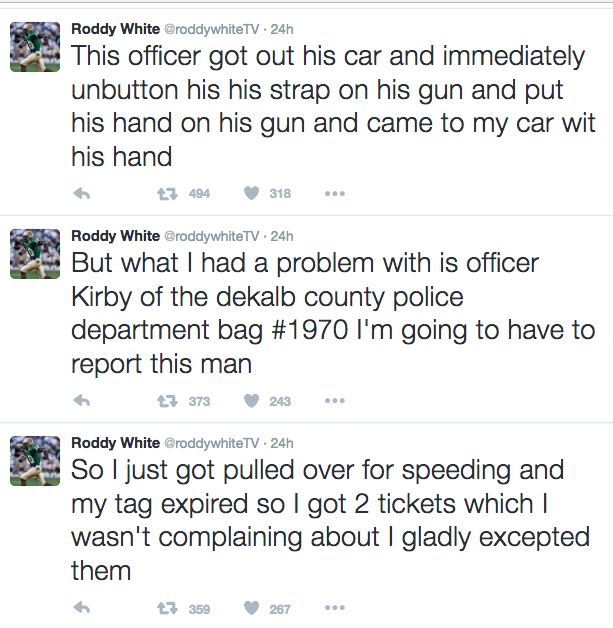Open more options on the 'officer Kirby' tweet
613x628 pixels.
335,401
